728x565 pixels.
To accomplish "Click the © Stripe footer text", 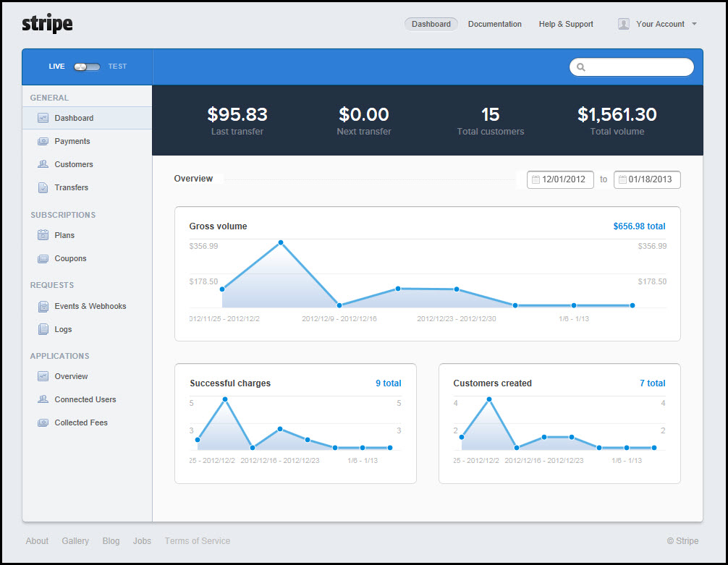I will pyautogui.click(x=682, y=541).
